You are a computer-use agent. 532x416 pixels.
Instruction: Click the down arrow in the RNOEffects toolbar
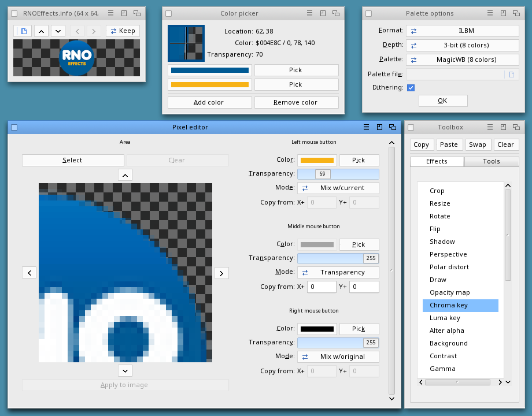tap(58, 31)
